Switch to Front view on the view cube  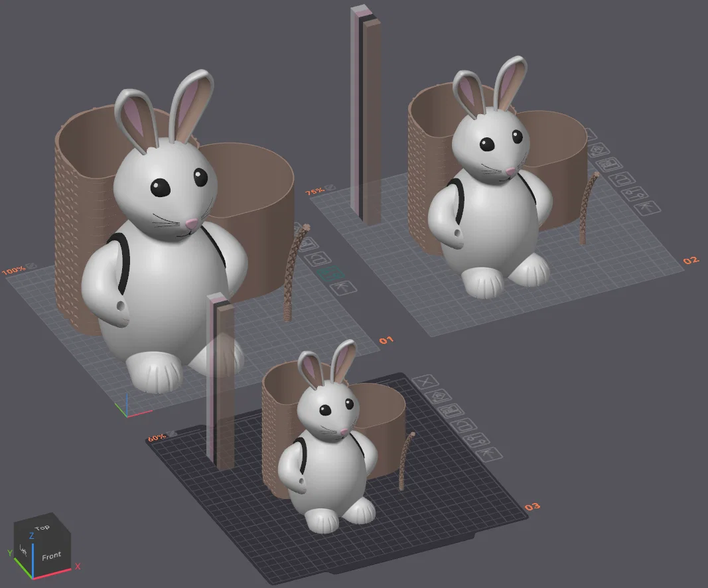(x=51, y=556)
